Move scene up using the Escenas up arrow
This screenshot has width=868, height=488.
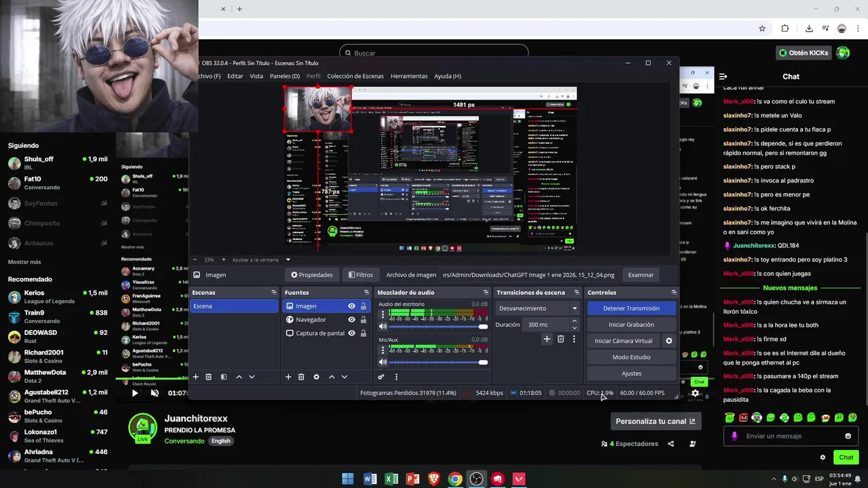(x=239, y=377)
